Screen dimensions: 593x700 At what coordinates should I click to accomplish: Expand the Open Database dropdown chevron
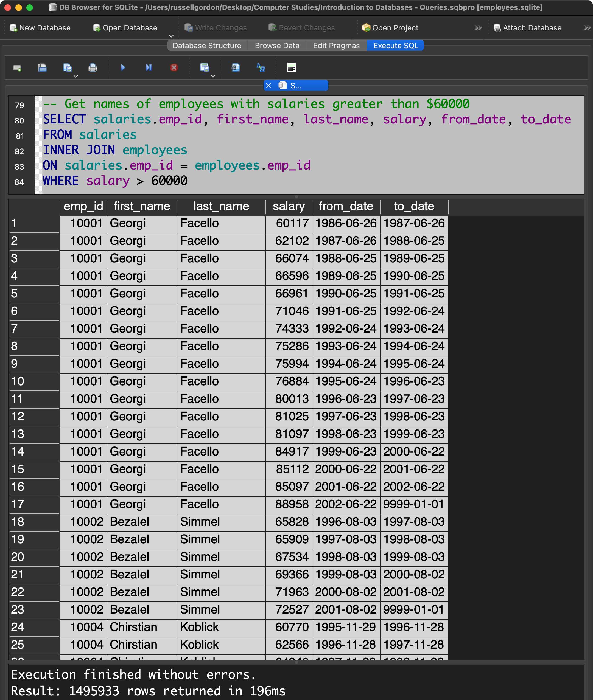pos(171,36)
